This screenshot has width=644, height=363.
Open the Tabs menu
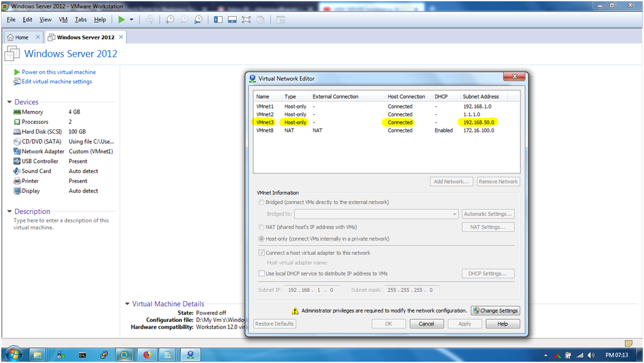click(81, 19)
